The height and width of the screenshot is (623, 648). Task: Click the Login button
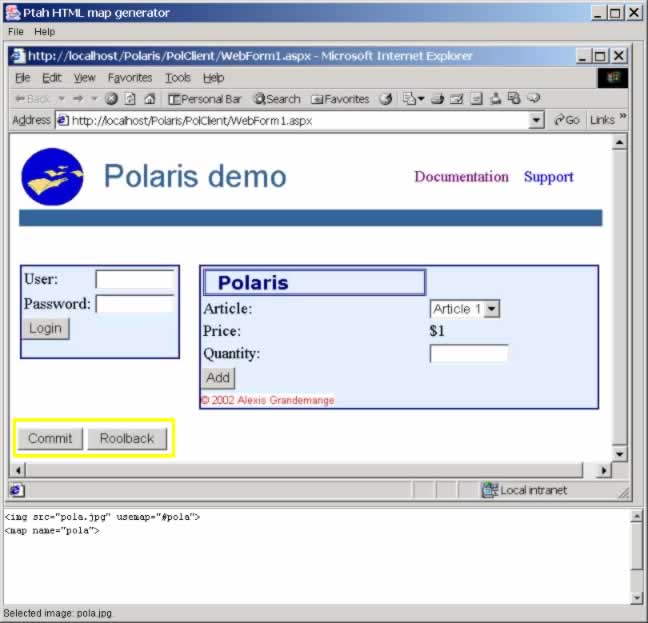pos(45,329)
